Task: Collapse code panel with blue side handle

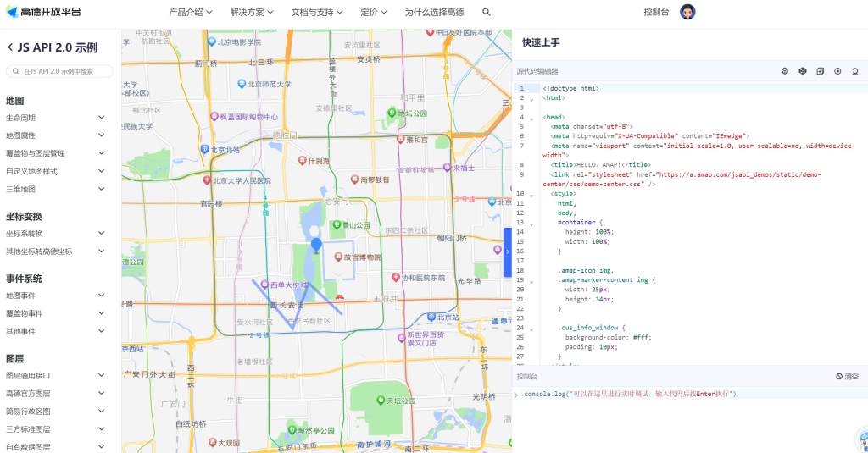Action: pos(507,252)
